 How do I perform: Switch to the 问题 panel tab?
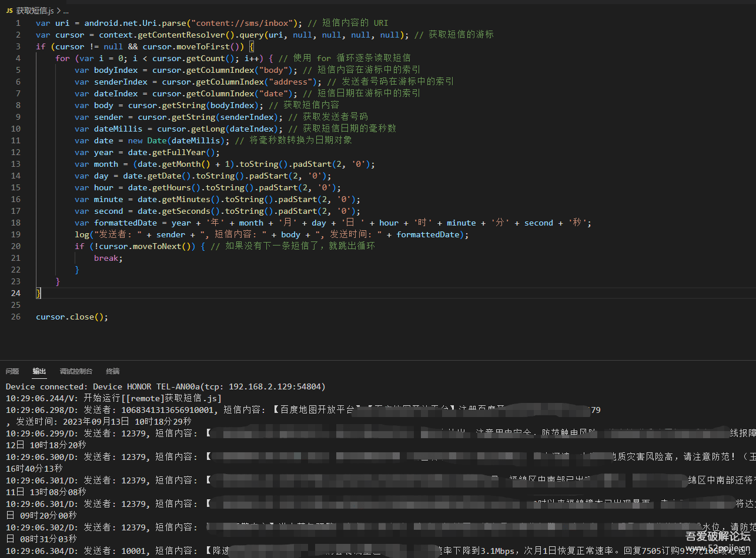(12, 371)
